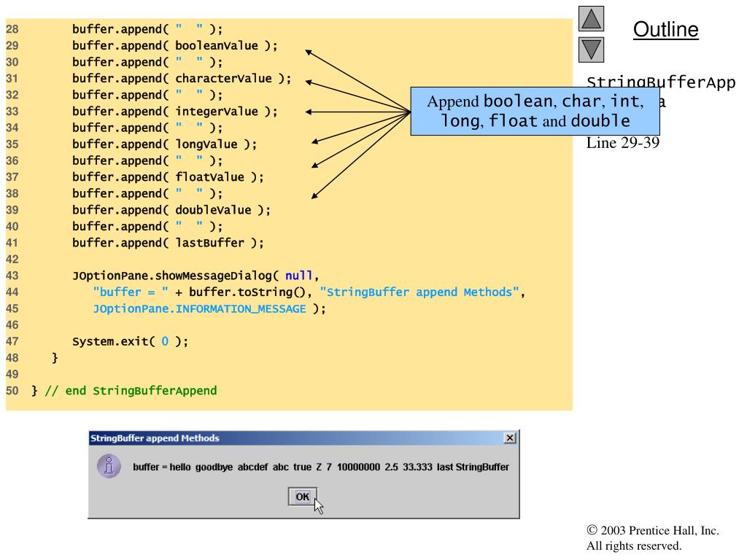Viewport: 747px width, 560px height.
Task: Click the OK button in dialog
Action: point(303,497)
